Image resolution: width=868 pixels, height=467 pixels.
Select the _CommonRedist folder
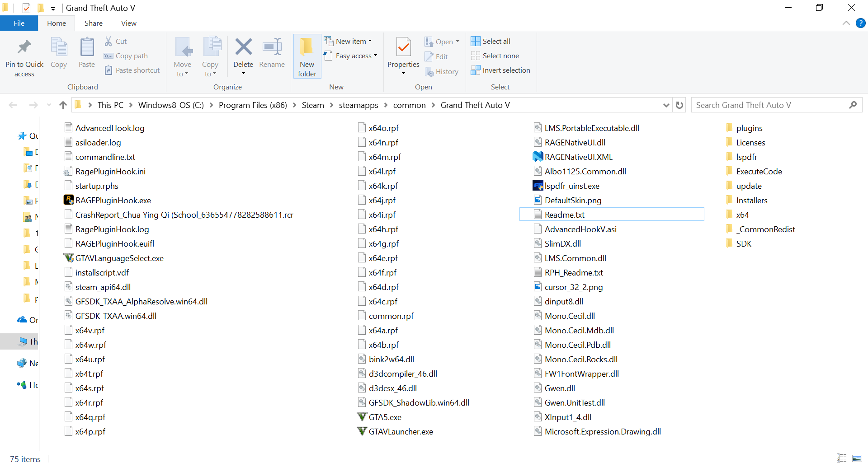(x=760, y=229)
